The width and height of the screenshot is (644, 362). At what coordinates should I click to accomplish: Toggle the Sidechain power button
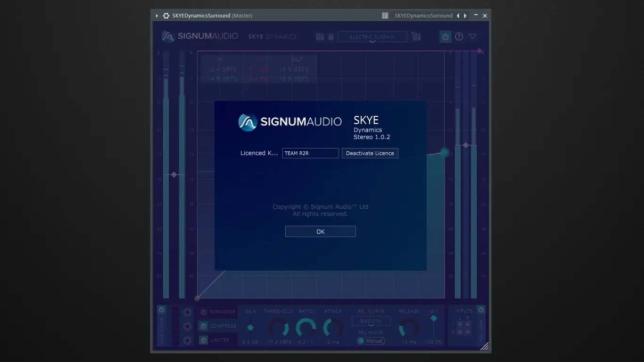(x=162, y=310)
